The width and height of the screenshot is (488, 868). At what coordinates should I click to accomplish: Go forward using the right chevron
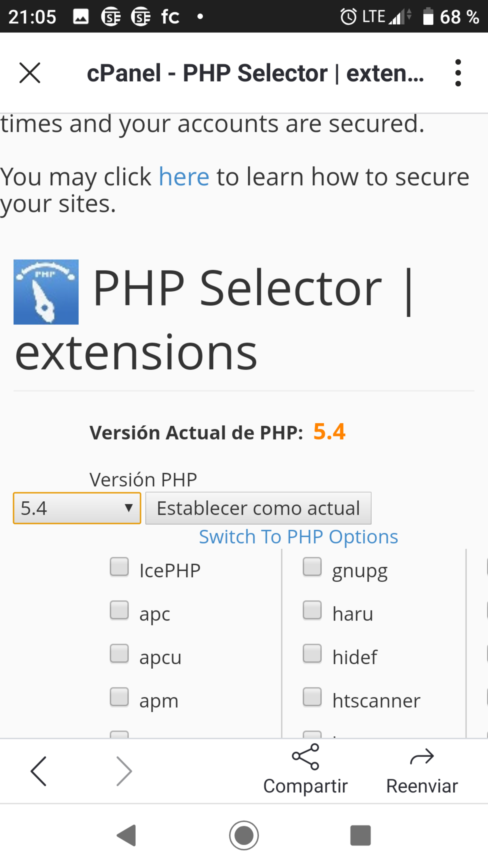coord(124,771)
